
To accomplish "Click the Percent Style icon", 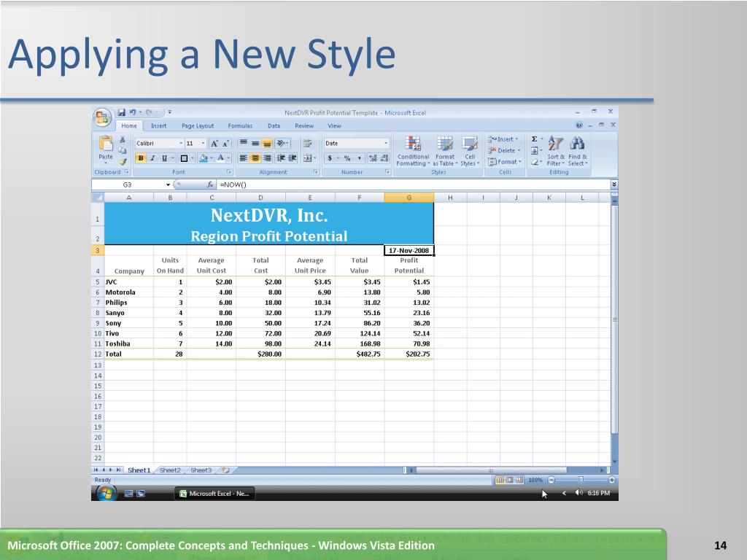I will click(347, 158).
